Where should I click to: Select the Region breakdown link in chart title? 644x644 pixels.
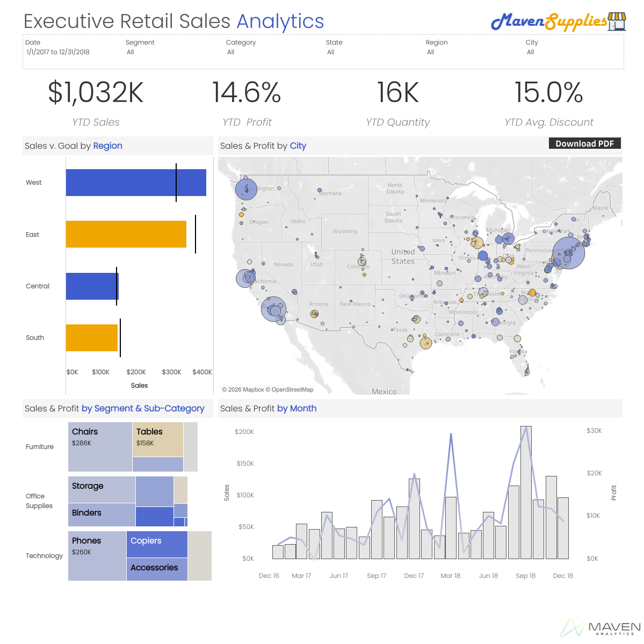(107, 146)
